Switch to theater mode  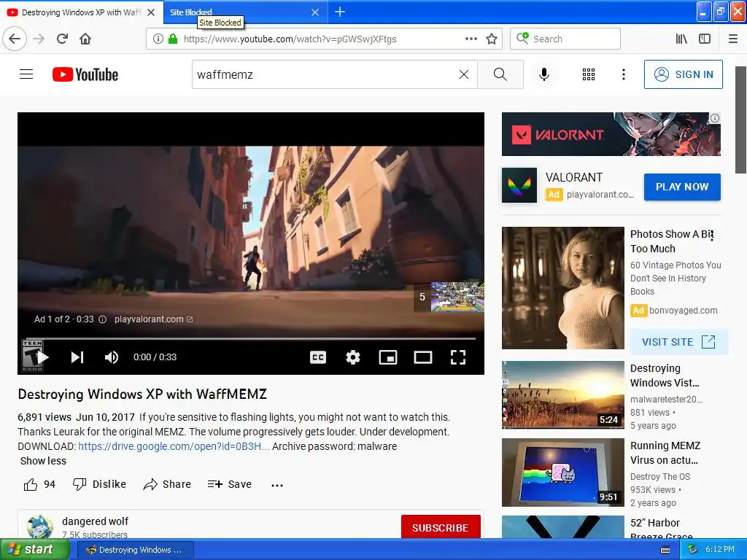pyautogui.click(x=422, y=357)
